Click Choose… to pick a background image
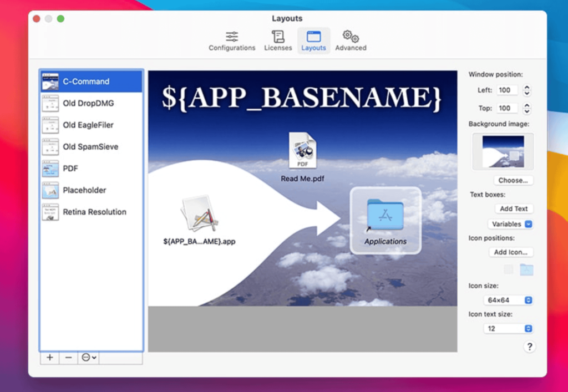This screenshot has width=568, height=392. [513, 180]
